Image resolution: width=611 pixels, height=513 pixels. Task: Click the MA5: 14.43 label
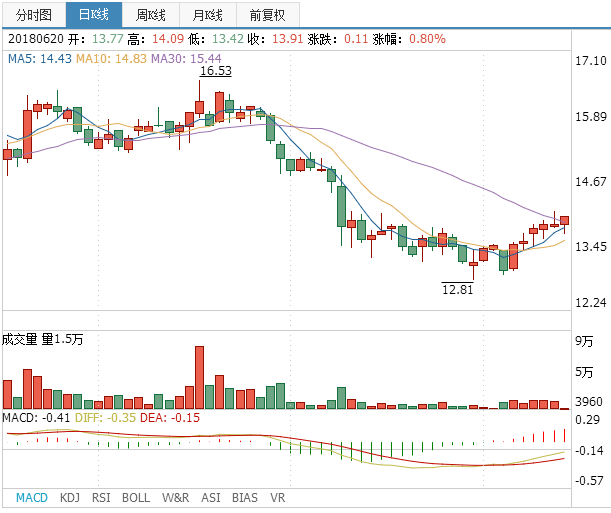pos(40,58)
